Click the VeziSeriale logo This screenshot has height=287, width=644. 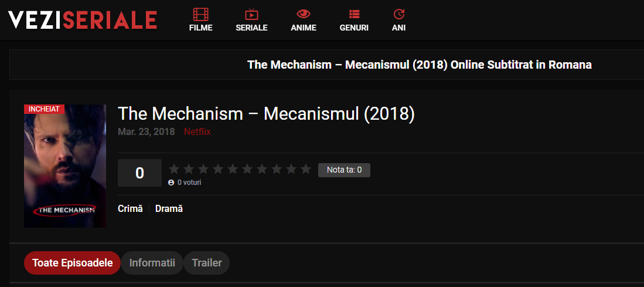point(83,20)
